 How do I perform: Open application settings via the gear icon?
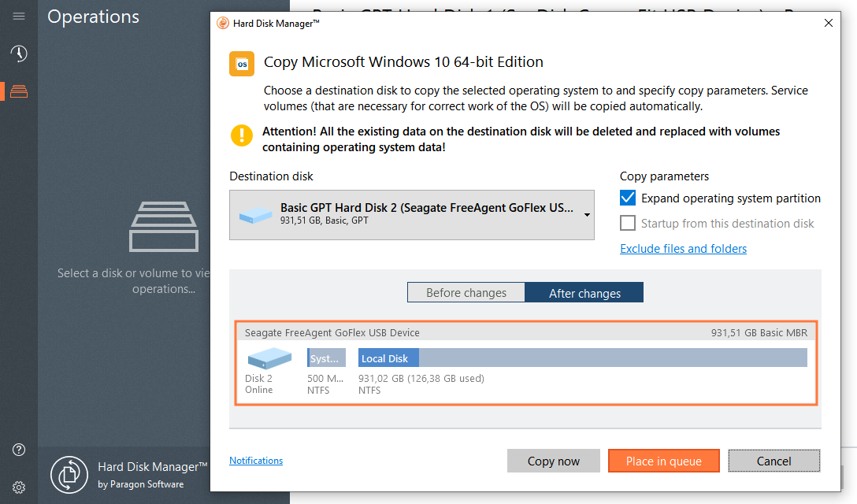click(19, 487)
